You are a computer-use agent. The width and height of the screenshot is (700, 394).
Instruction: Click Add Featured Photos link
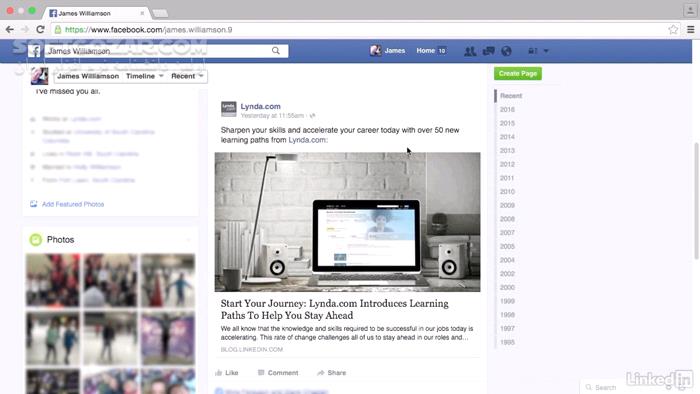tap(73, 204)
